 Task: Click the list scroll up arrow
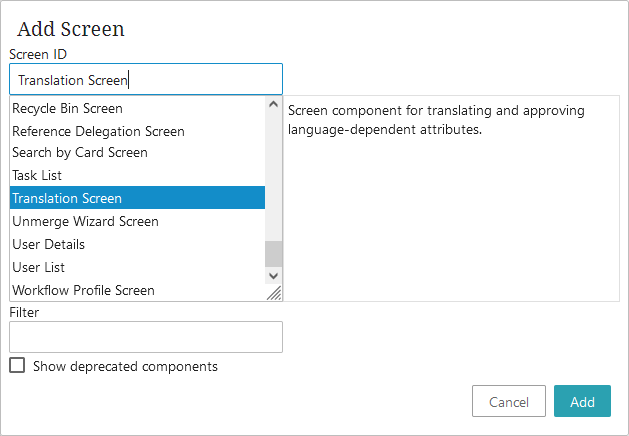[x=274, y=104]
